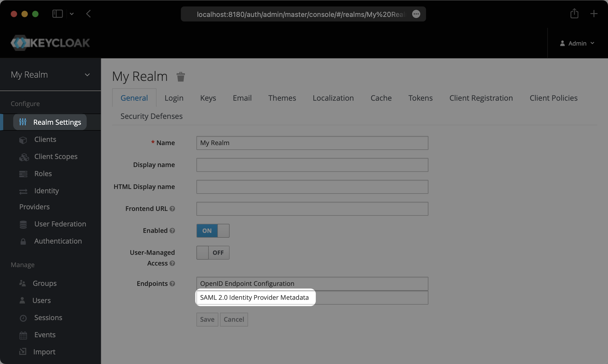Open the Admin user menu
This screenshot has height=364, width=608.
[x=577, y=43]
